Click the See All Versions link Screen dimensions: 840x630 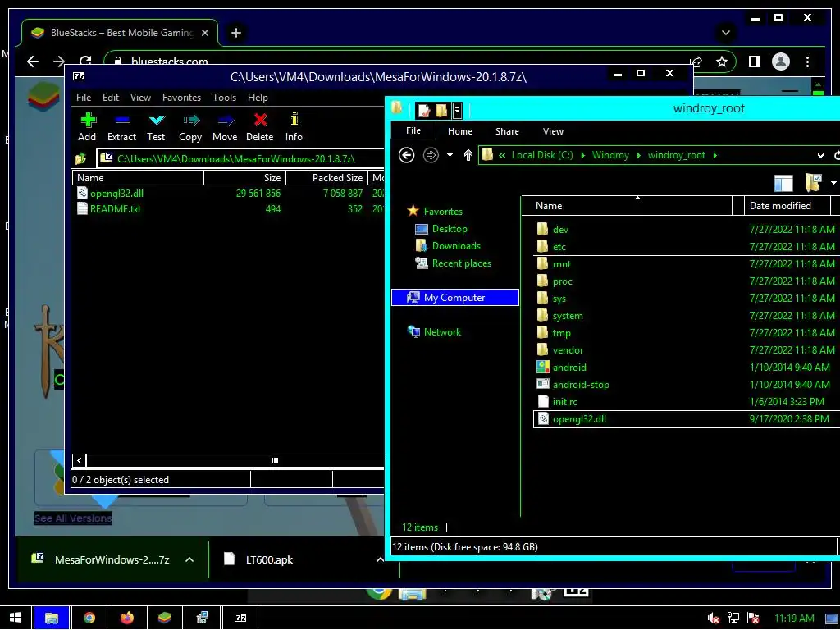(x=73, y=518)
